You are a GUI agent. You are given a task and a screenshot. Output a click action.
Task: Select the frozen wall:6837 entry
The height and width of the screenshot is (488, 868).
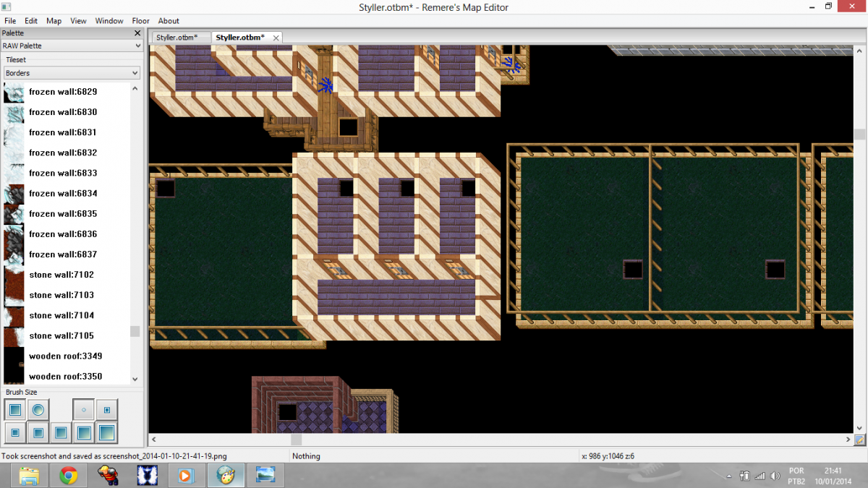pos(67,254)
